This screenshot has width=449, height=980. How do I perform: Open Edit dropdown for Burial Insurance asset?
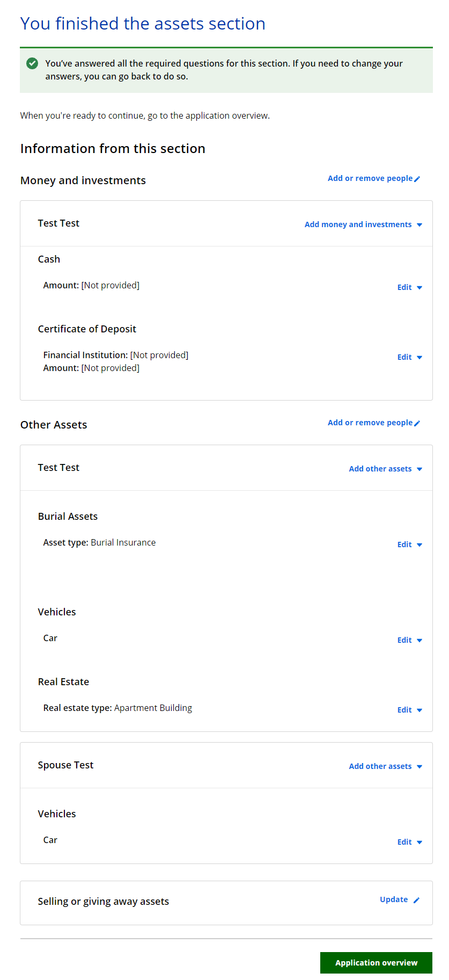[409, 545]
